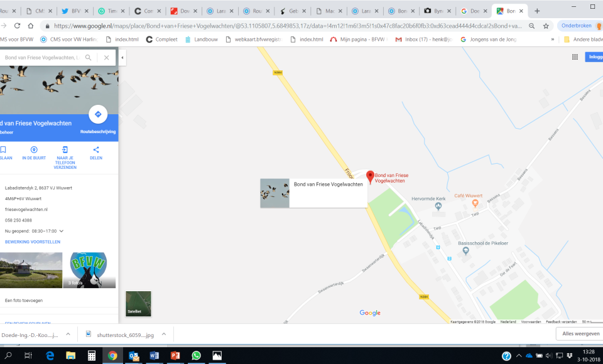Switch to the Geb tab
The width and height of the screenshot is (603, 364).
(293, 11)
